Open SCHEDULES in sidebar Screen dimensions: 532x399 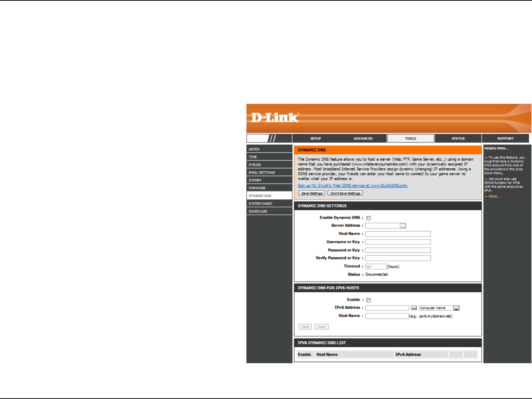(x=269, y=211)
